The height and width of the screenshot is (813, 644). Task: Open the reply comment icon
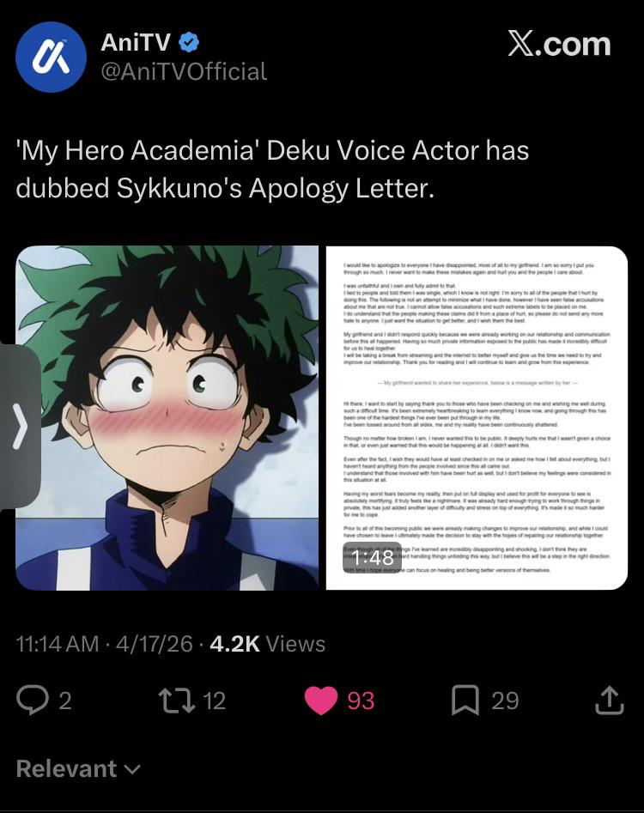tap(32, 701)
